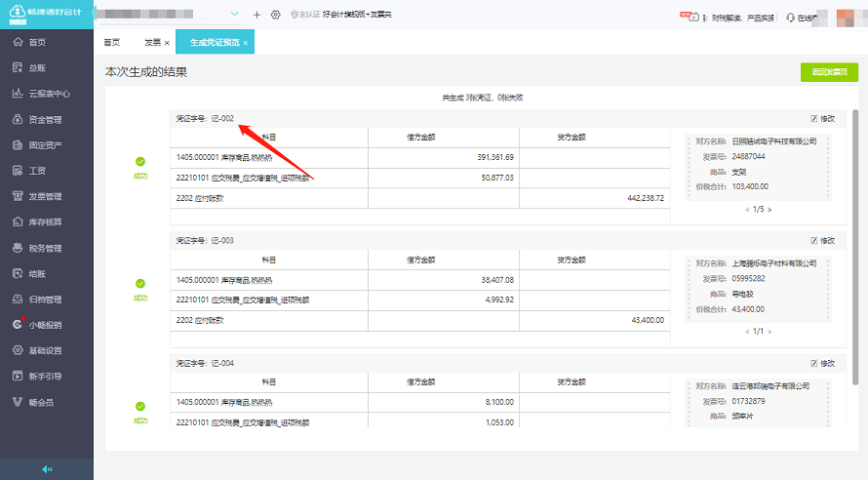The height and width of the screenshot is (480, 868).
Task: Click voucher number 记-002
Action: pos(222,118)
